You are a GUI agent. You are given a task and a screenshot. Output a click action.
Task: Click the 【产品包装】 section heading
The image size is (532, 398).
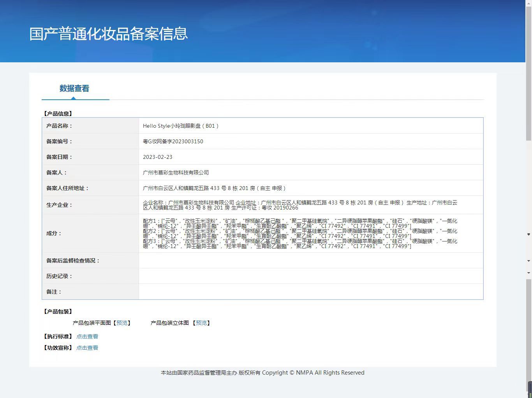[58, 312]
